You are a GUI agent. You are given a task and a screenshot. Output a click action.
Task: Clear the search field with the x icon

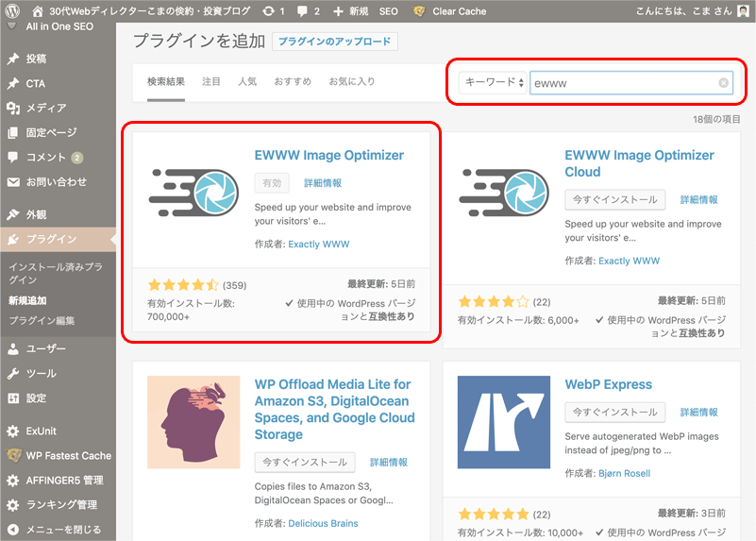[723, 83]
